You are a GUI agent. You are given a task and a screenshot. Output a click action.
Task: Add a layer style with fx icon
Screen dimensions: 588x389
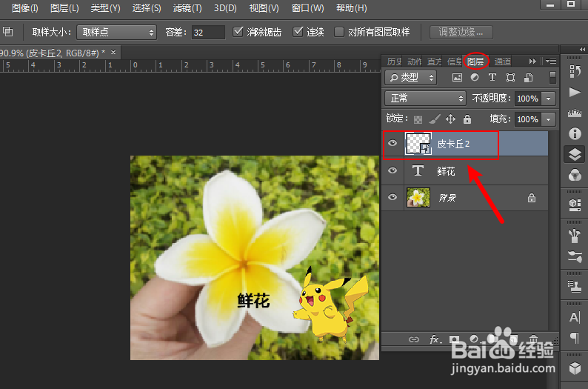(x=435, y=339)
